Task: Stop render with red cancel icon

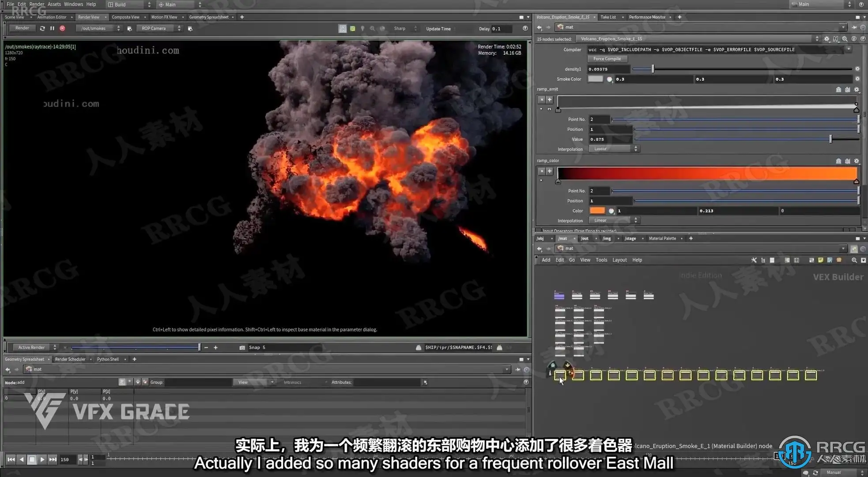Action: click(62, 28)
